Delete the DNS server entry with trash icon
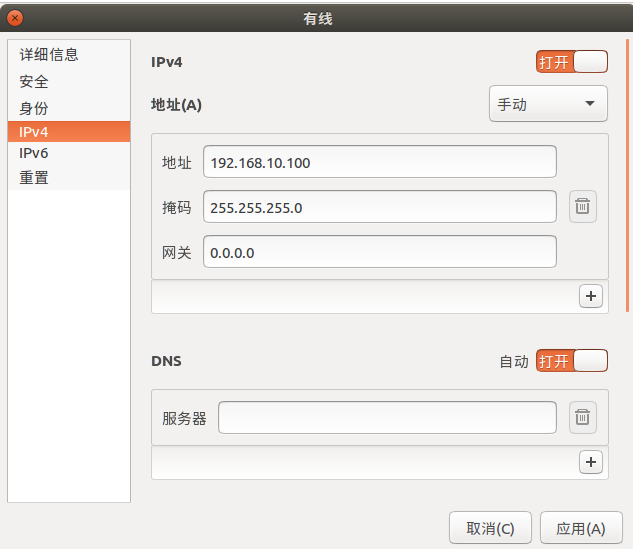 [x=583, y=417]
